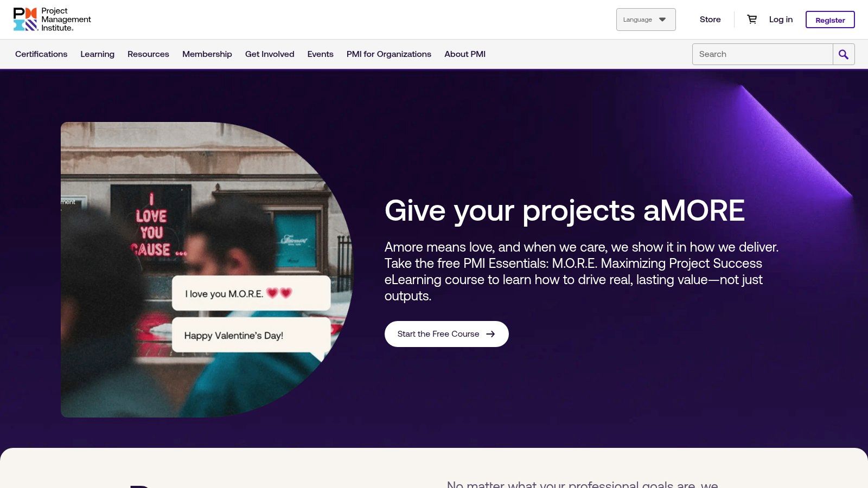Expand the Learning menu
This screenshot has width=868, height=488.
tap(97, 54)
